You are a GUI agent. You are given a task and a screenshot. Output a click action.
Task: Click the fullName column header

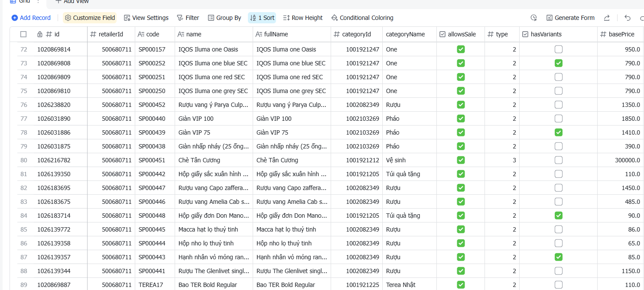292,34
